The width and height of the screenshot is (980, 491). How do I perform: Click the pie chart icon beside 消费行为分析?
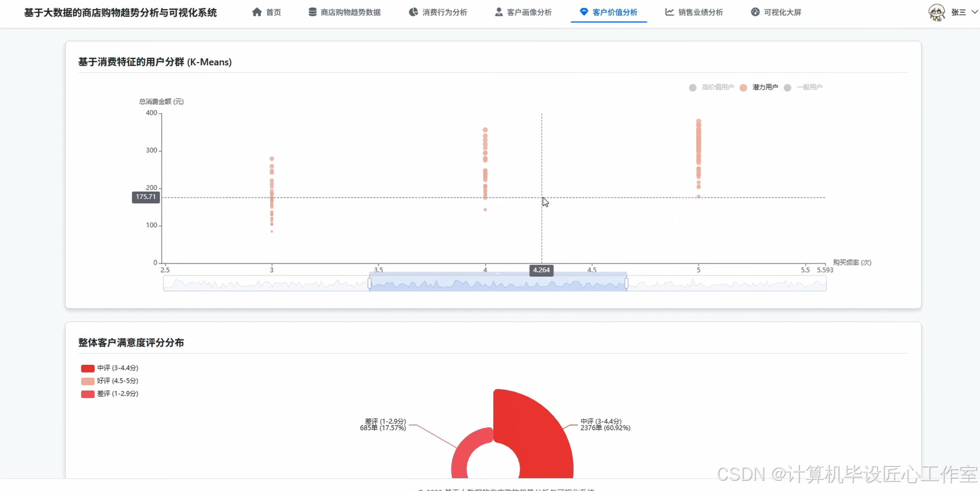click(413, 12)
